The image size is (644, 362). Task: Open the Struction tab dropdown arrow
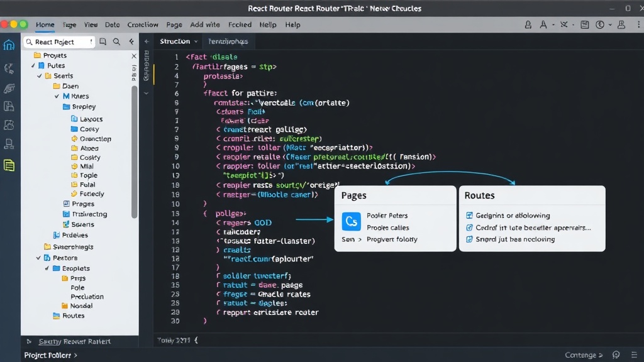point(196,42)
